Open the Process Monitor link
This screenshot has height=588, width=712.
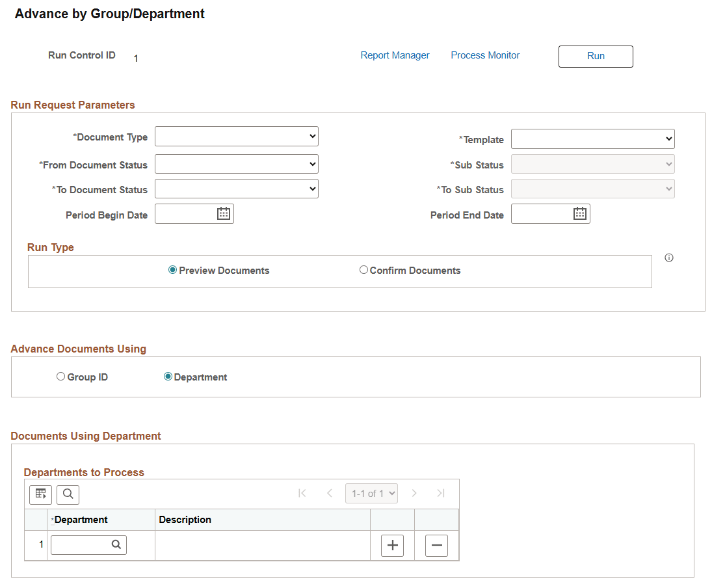[484, 55]
